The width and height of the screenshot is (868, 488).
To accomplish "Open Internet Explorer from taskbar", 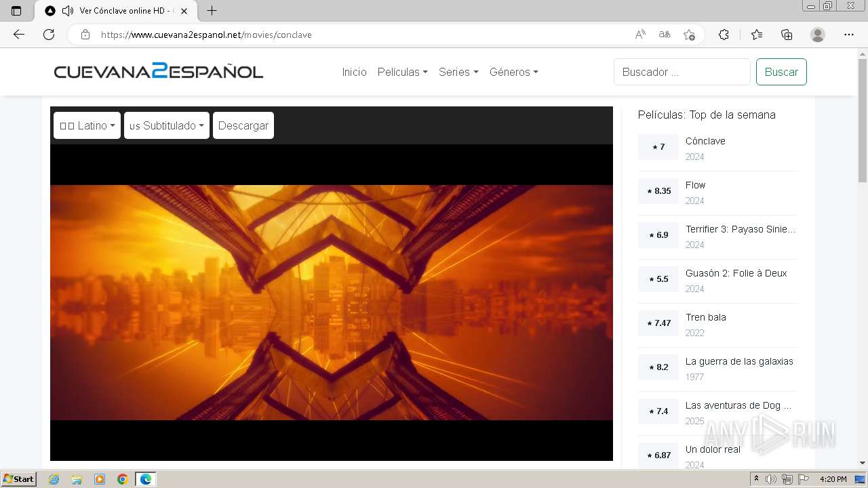I will [54, 479].
